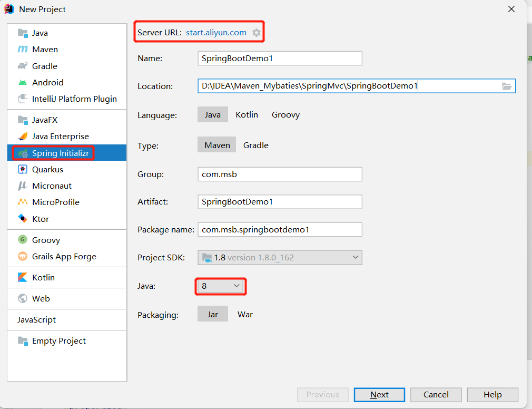Click the Java Enterprise icon
Screen dimensions: 532x409
pos(23,136)
